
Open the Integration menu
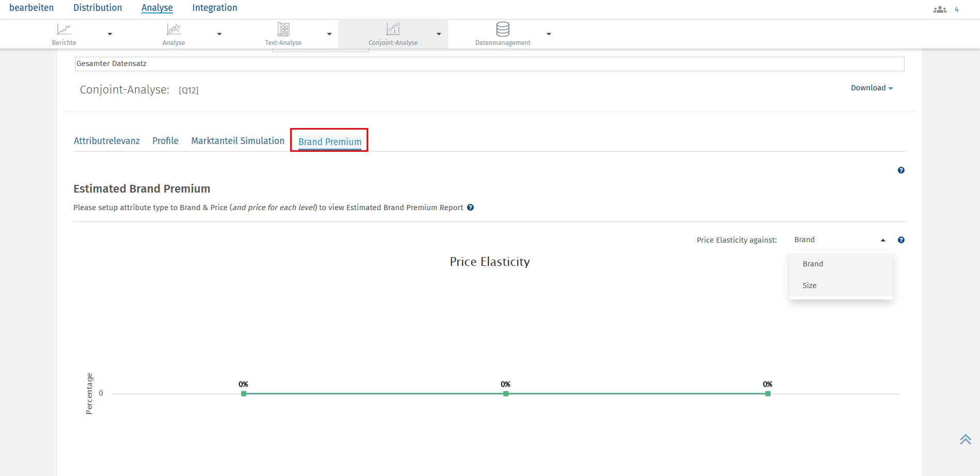pyautogui.click(x=215, y=8)
